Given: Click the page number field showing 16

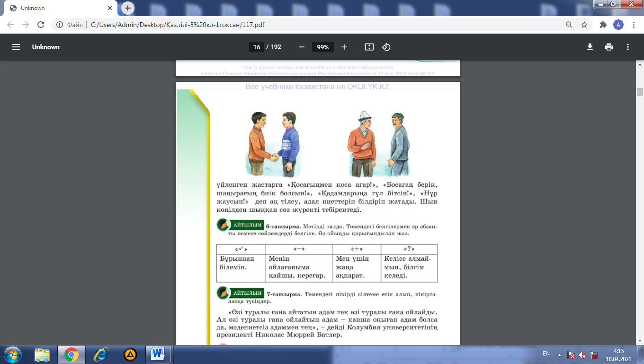Looking at the screenshot, I should pyautogui.click(x=256, y=47).
